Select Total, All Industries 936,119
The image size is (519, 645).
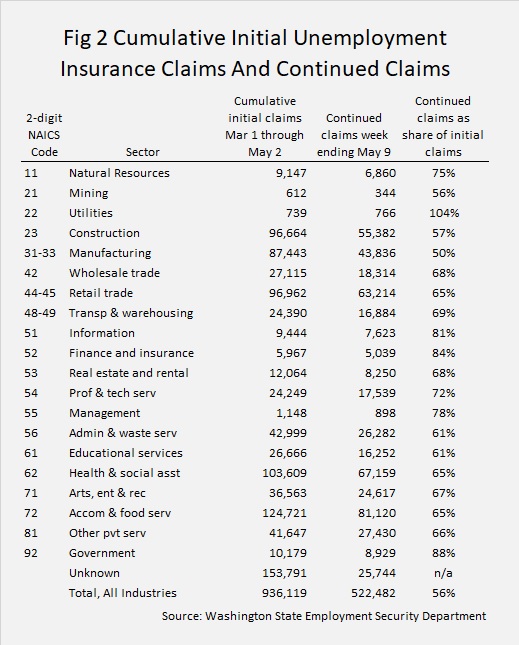285,593
